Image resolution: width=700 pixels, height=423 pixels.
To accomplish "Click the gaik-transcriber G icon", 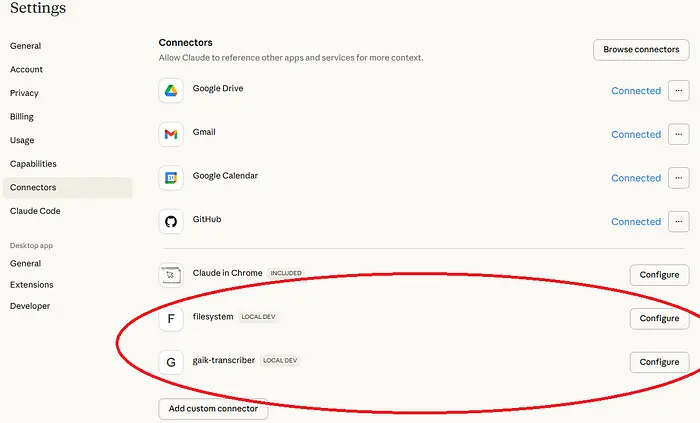I will tap(171, 362).
